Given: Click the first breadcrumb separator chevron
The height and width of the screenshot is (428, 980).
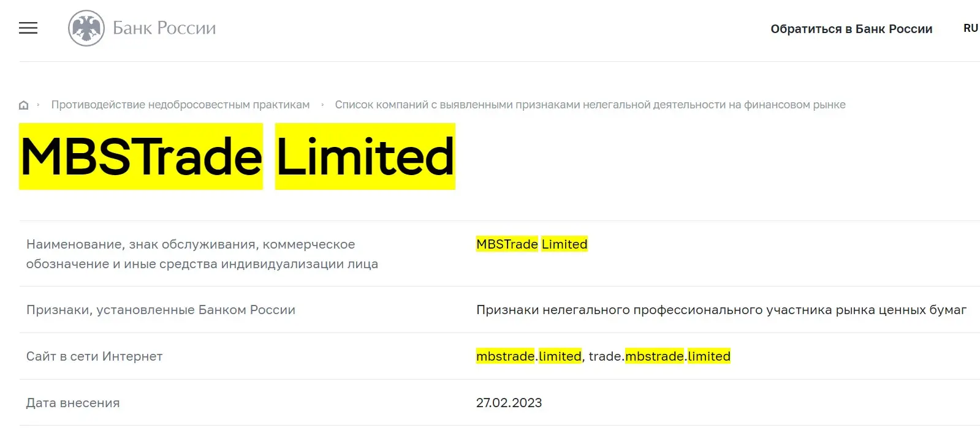Looking at the screenshot, I should click(x=39, y=104).
